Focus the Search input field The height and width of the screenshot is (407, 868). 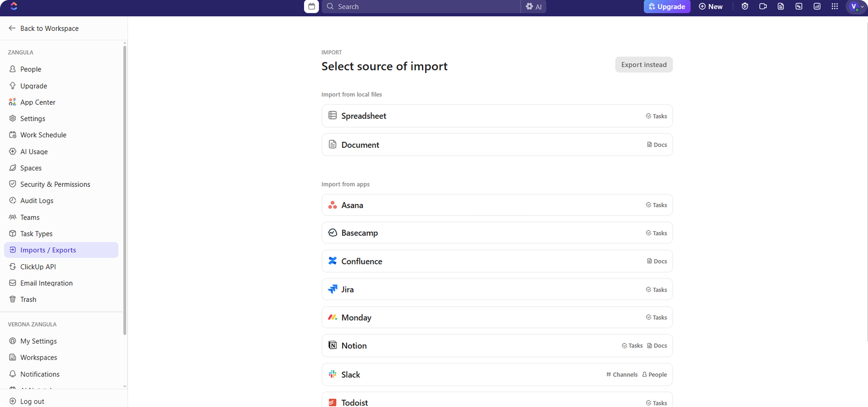click(421, 6)
